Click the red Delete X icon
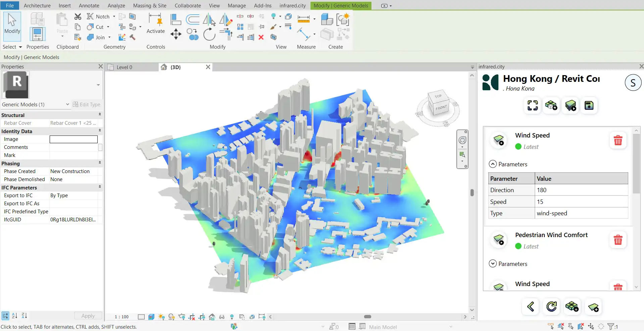The width and height of the screenshot is (644, 331). pyautogui.click(x=261, y=37)
